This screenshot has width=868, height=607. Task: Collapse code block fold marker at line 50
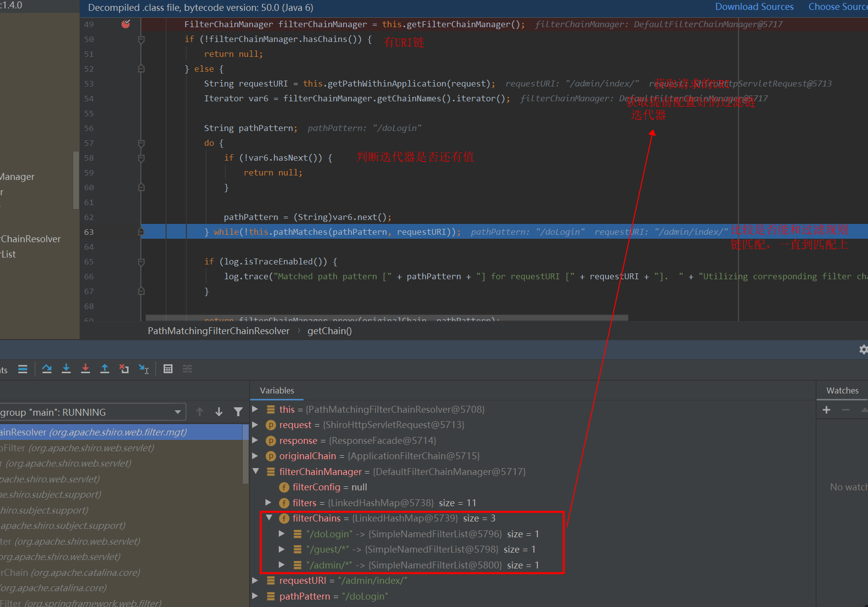coord(141,39)
